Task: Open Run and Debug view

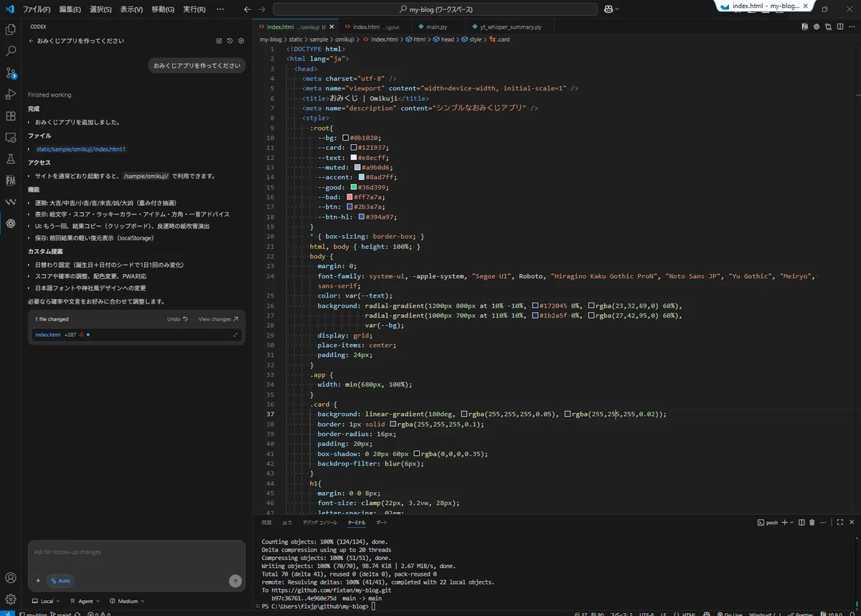Action: tap(11, 94)
